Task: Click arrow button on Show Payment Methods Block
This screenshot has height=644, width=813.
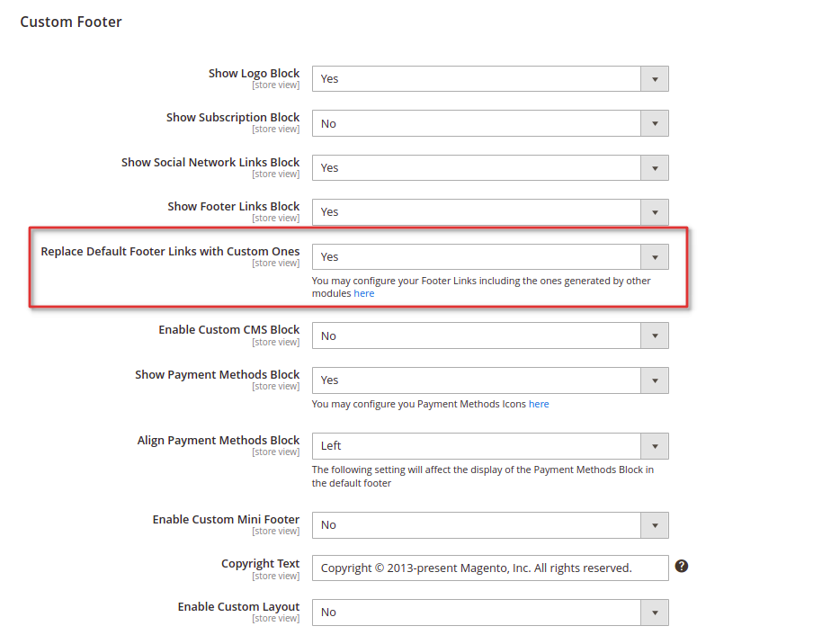Action: pyautogui.click(x=655, y=380)
